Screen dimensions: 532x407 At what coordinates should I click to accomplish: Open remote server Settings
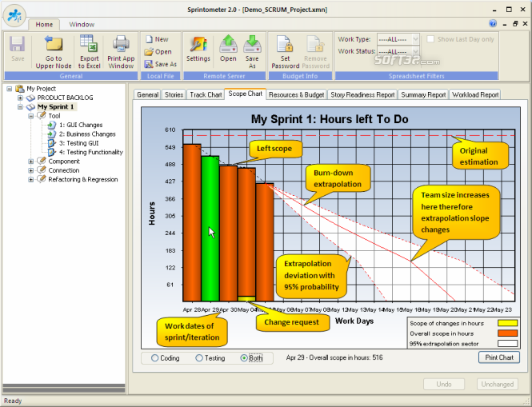[x=198, y=50]
